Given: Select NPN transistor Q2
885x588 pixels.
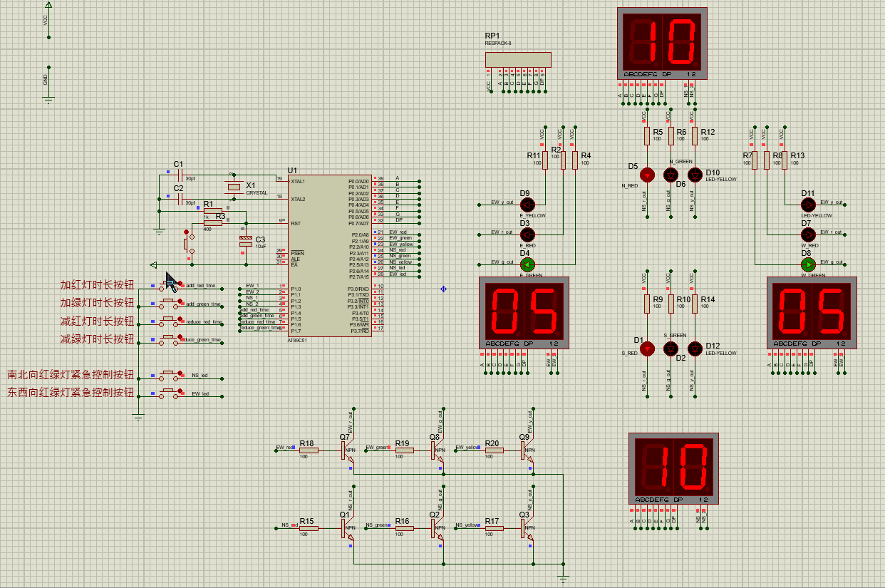Looking at the screenshot, I should point(436,528).
